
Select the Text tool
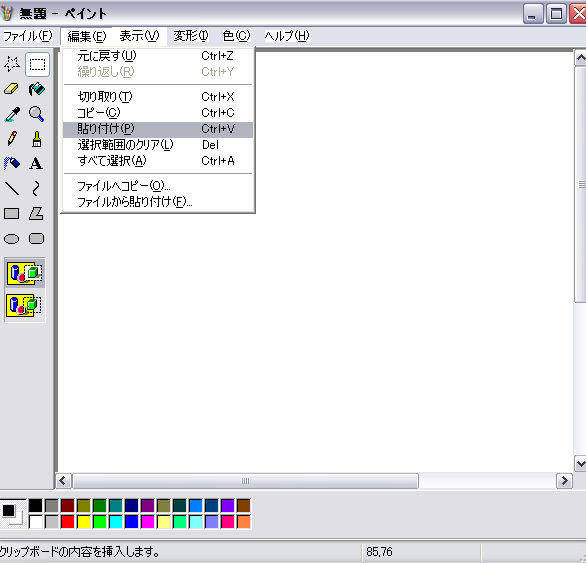point(37,164)
